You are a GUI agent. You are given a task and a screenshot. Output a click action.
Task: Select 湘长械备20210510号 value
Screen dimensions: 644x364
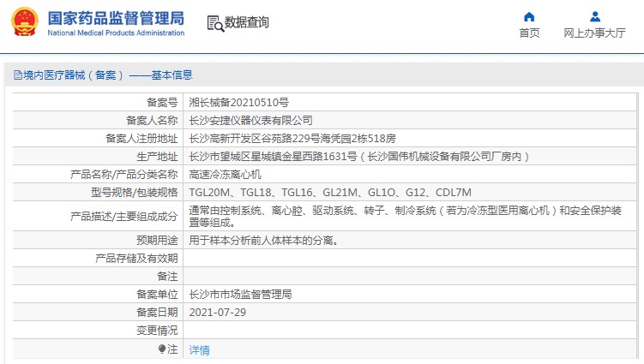point(238,102)
